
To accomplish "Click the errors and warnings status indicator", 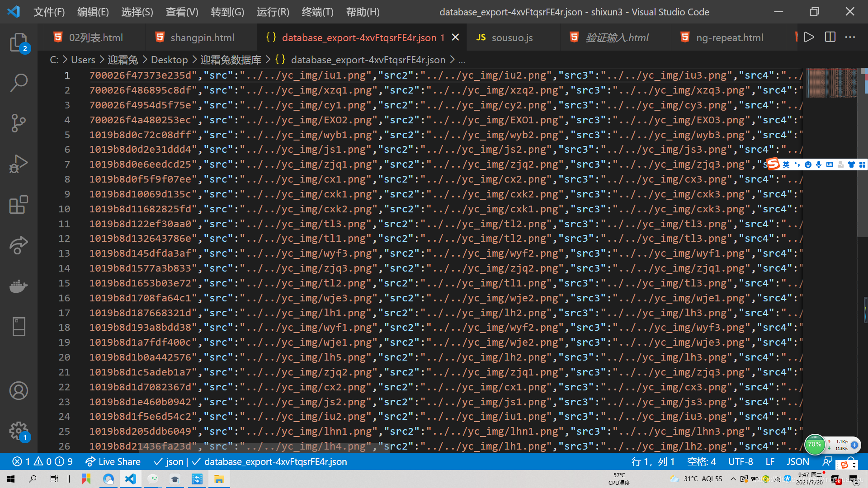I will point(42,462).
